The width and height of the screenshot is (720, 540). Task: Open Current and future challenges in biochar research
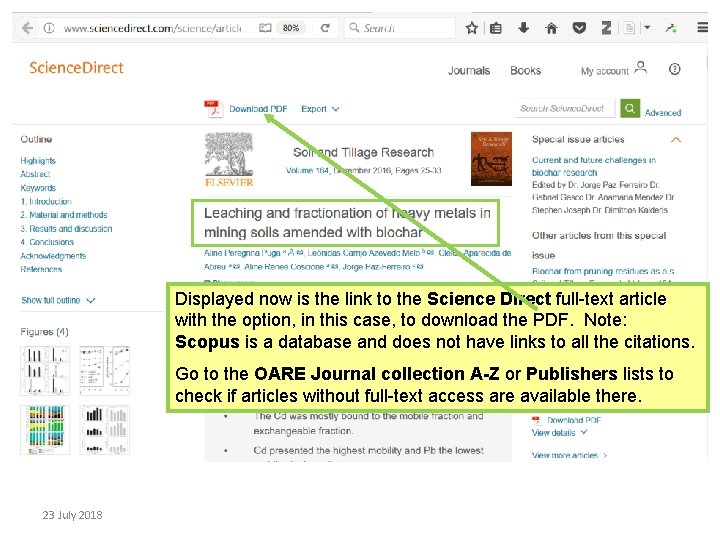(x=594, y=166)
